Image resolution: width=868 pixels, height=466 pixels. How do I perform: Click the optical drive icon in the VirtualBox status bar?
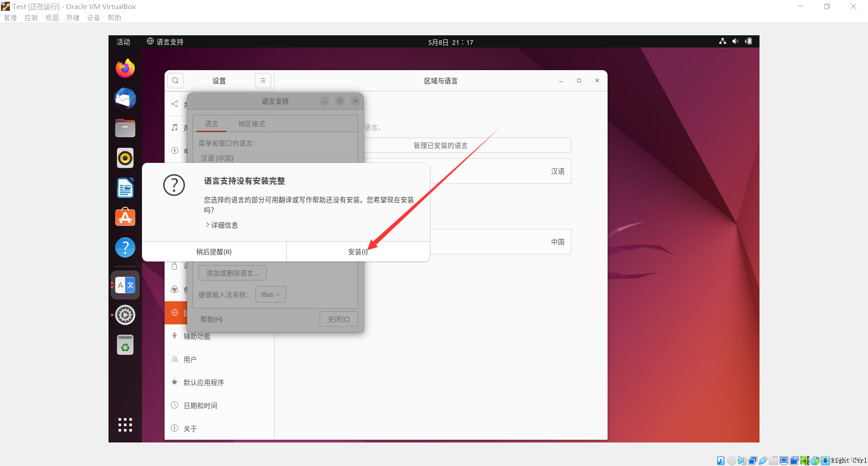coord(731,461)
